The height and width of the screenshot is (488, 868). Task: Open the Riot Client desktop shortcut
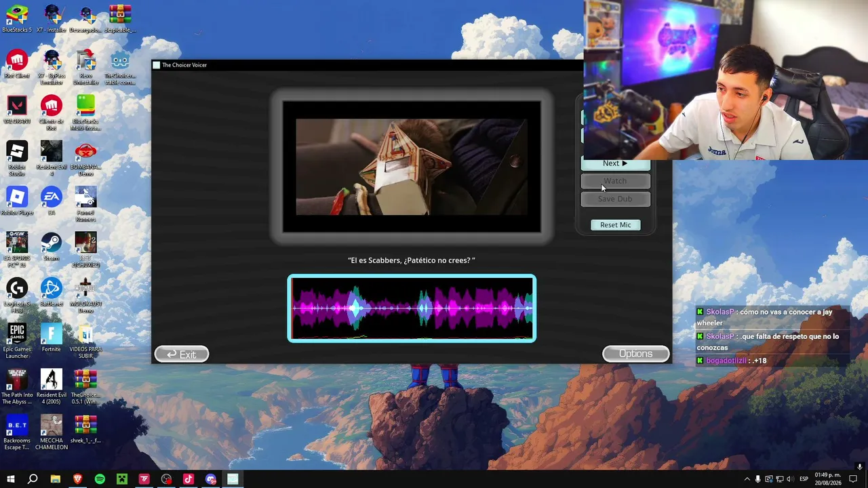17,64
